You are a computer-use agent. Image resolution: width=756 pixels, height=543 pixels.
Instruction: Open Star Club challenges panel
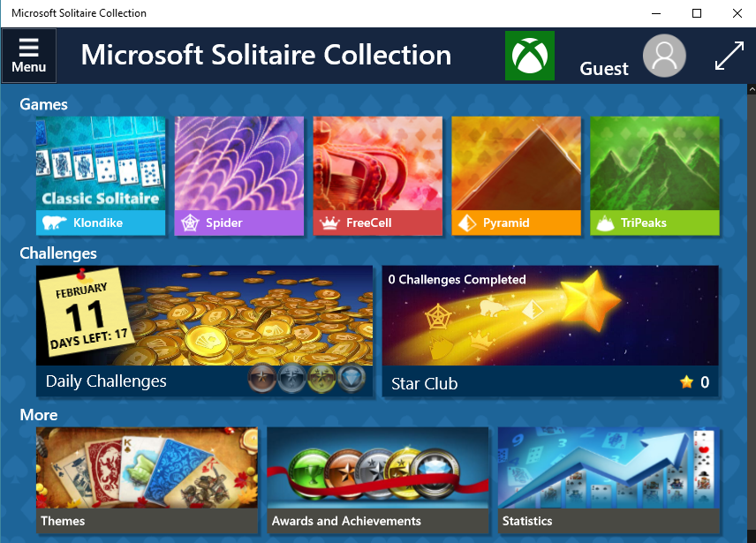pyautogui.click(x=550, y=331)
